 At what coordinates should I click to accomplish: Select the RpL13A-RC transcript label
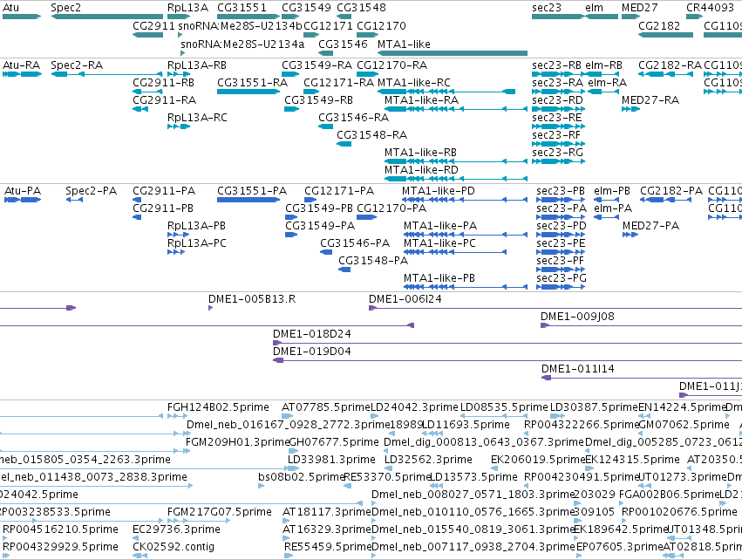(197, 118)
